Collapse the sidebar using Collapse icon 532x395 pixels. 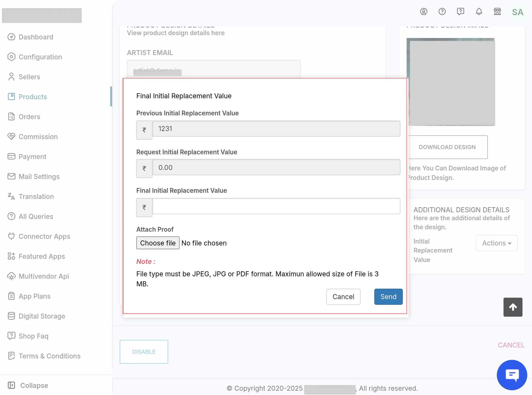11,385
